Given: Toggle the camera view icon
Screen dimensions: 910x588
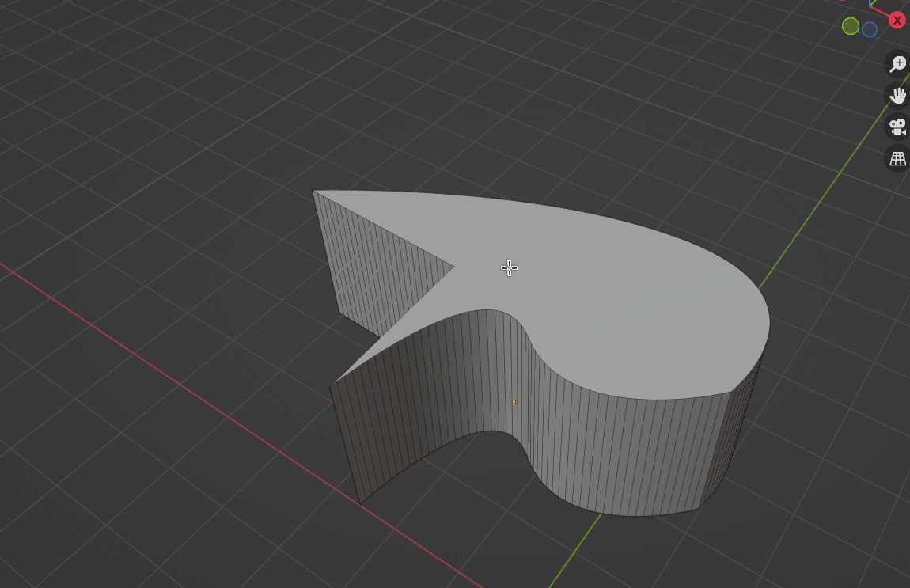Looking at the screenshot, I should (x=898, y=127).
